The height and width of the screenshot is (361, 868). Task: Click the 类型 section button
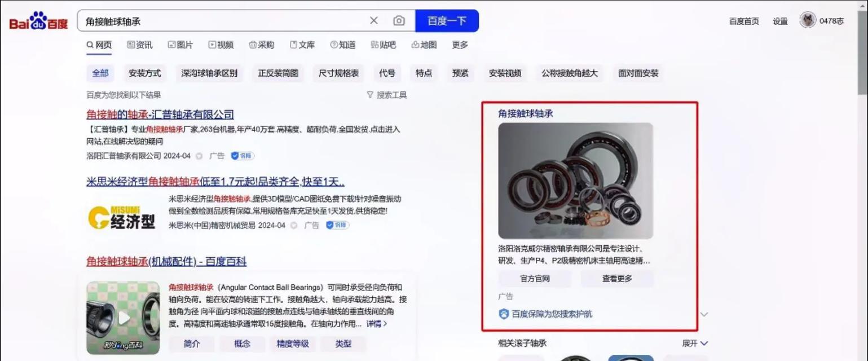point(343,344)
